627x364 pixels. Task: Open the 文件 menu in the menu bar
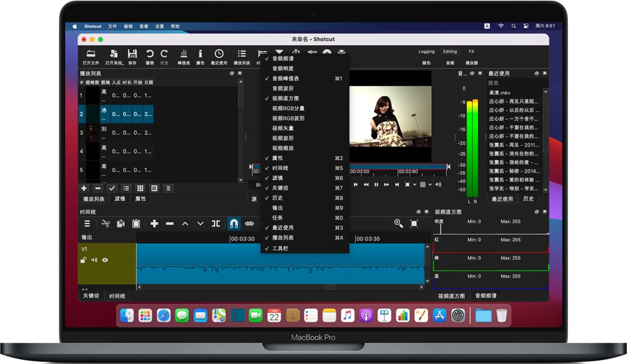(112, 26)
